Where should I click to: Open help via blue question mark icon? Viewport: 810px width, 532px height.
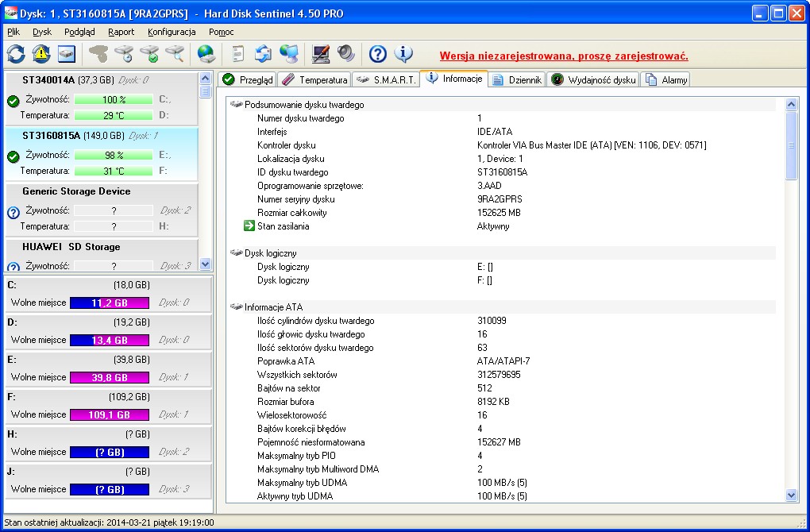pos(378,54)
